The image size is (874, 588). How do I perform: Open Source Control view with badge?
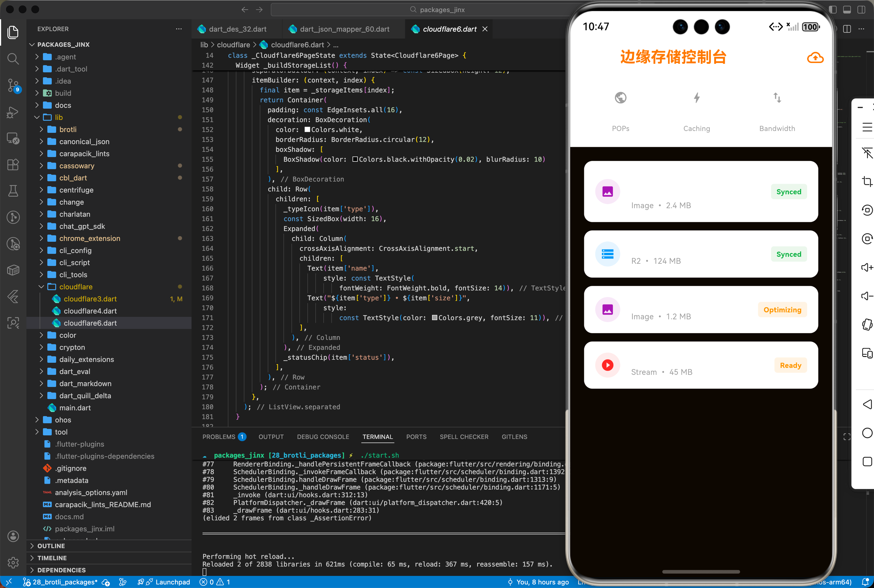pos(13,85)
